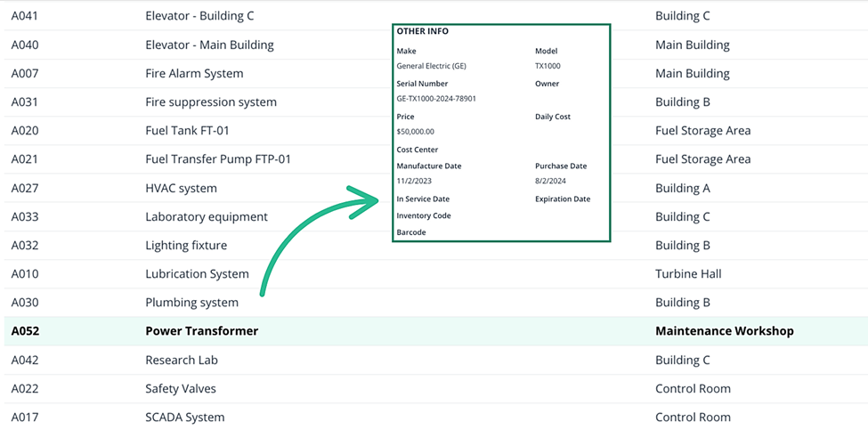Click the TX1000 model value
This screenshot has height=430, width=868.
(548, 66)
